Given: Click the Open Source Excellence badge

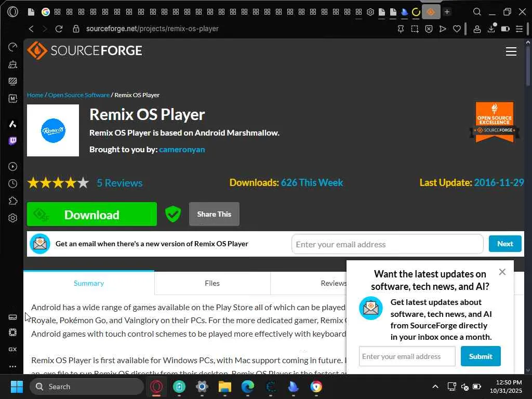Looking at the screenshot, I should (x=495, y=122).
